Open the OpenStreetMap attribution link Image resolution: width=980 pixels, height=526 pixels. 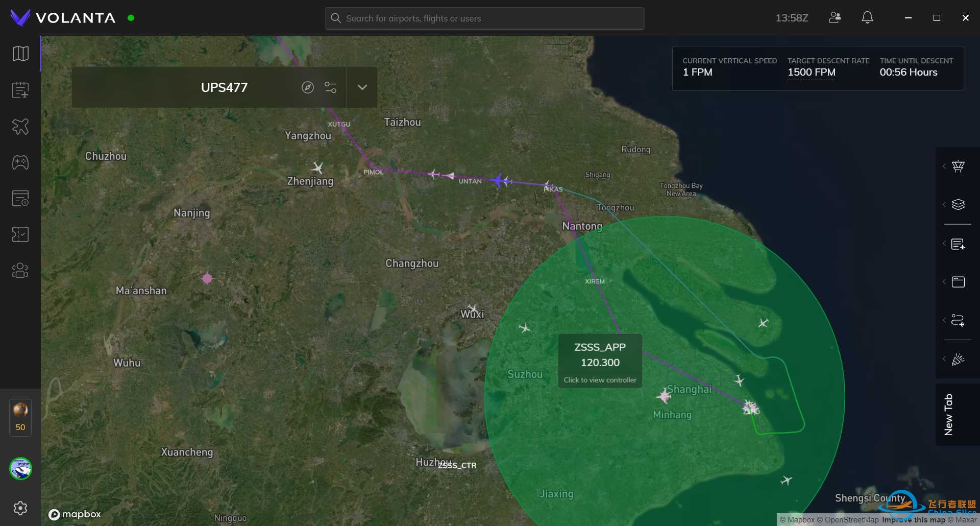848,520
